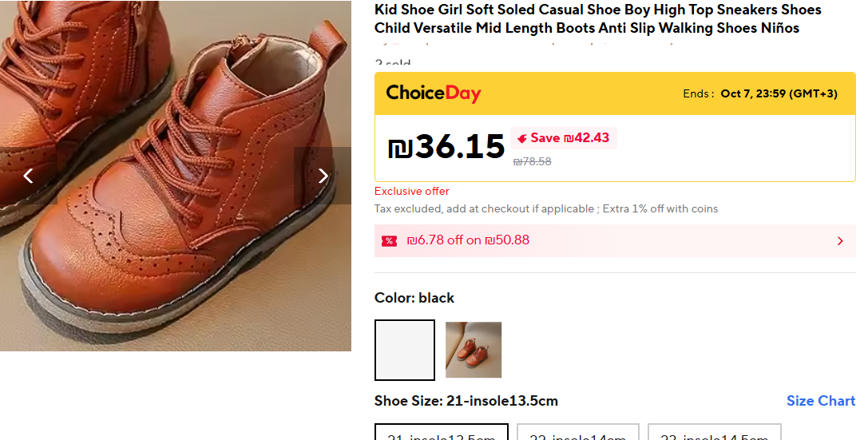Expand coupon details with the right chevron
The image size is (868, 440).
point(840,241)
